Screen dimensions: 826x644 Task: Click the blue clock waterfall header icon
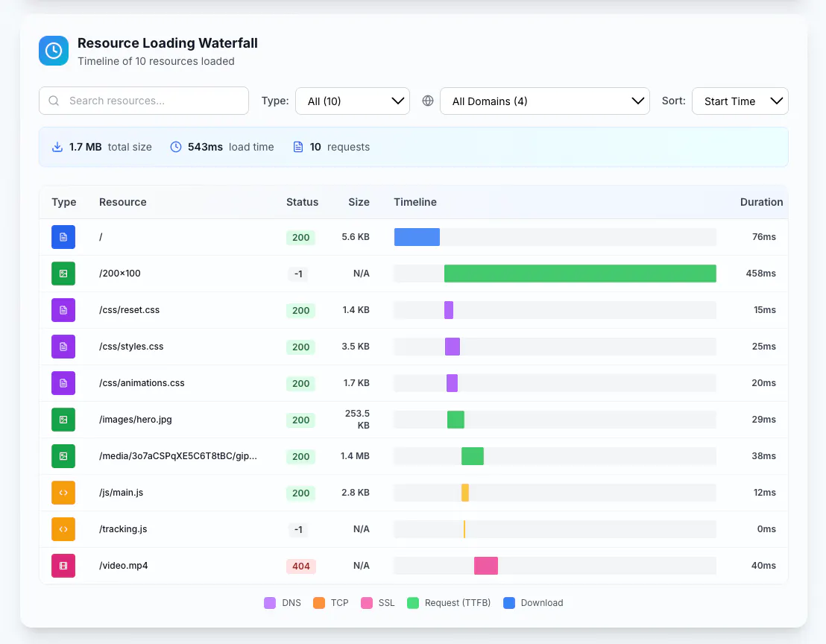pos(54,51)
